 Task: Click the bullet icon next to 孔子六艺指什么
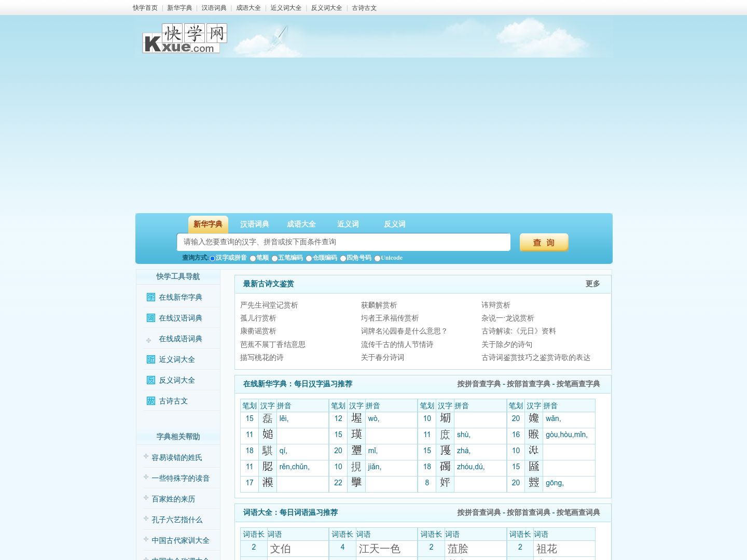[146, 519]
